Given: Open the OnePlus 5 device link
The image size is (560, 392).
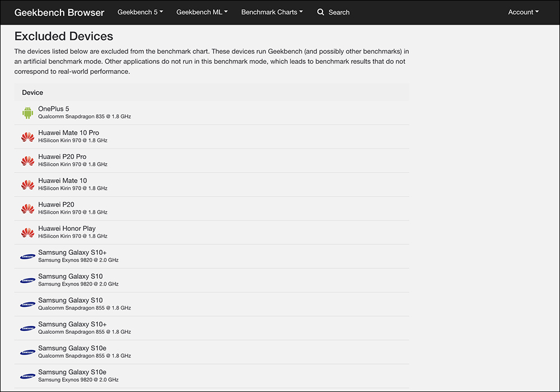Looking at the screenshot, I should (54, 109).
